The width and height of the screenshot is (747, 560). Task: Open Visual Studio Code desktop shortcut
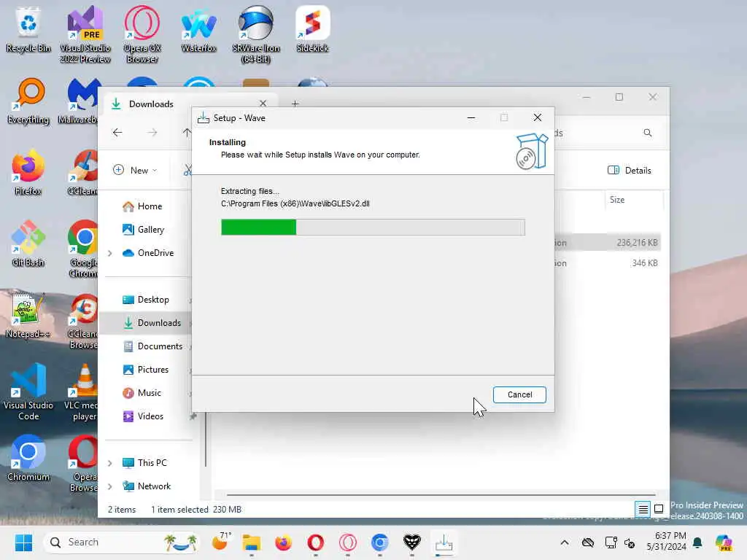pyautogui.click(x=28, y=392)
